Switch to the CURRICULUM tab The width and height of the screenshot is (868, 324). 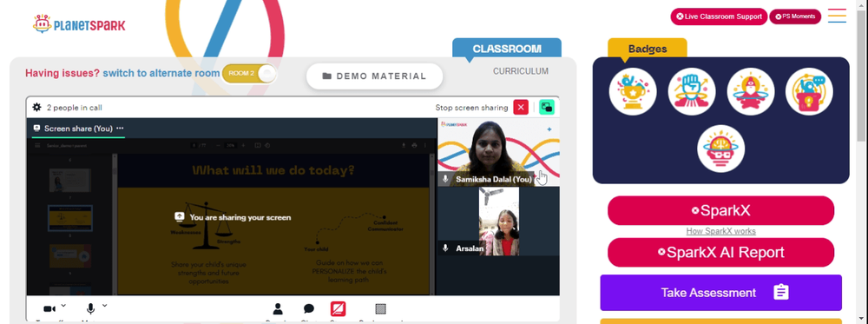coord(521,71)
